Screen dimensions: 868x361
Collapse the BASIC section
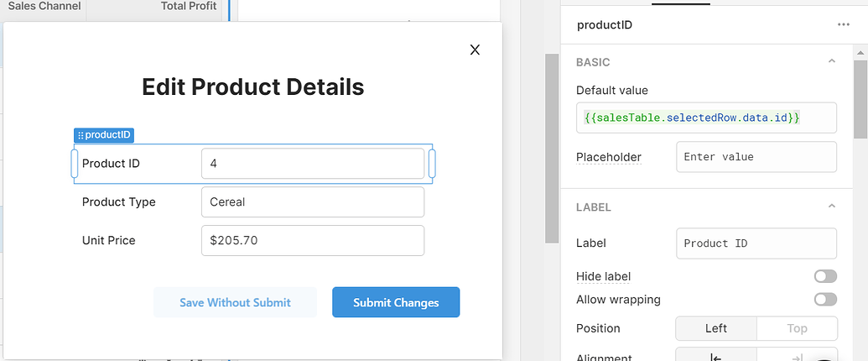click(831, 61)
